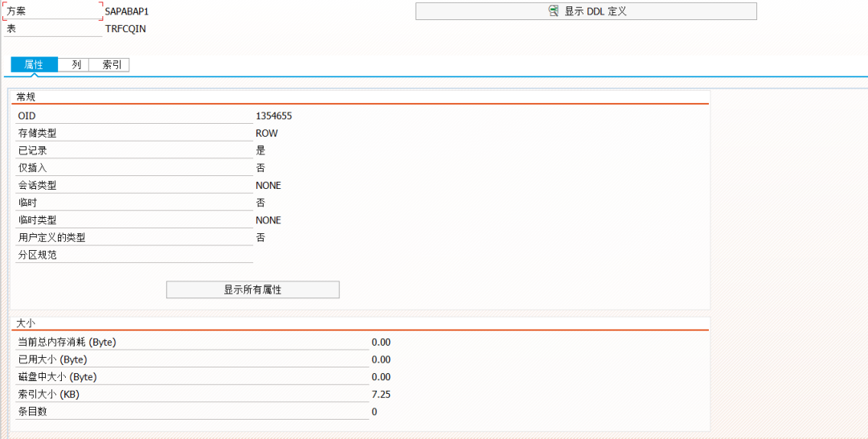The width and height of the screenshot is (868, 439).
Task: Click the 临时 label
Action: 27,203
